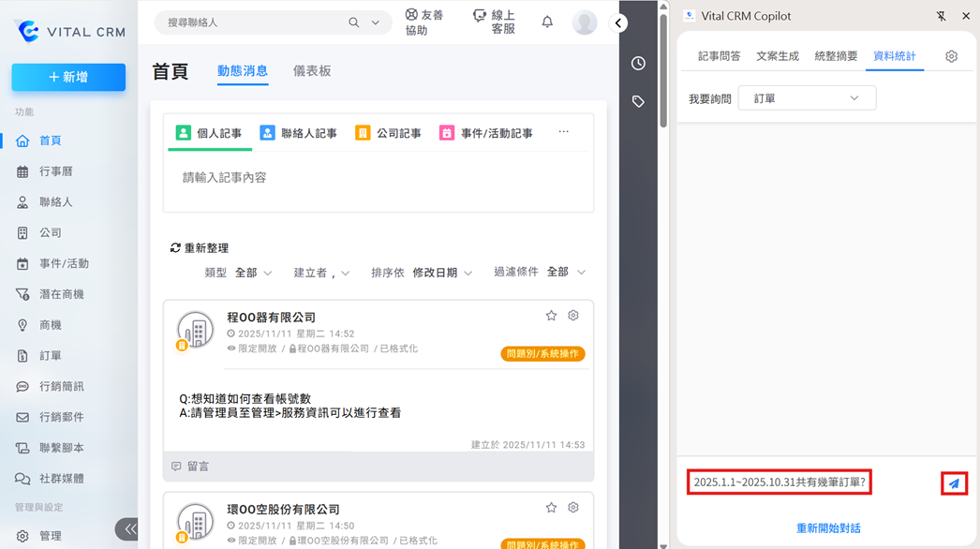Open Copilot settings gear icon
Image resolution: width=980 pixels, height=549 pixels.
pos(951,56)
